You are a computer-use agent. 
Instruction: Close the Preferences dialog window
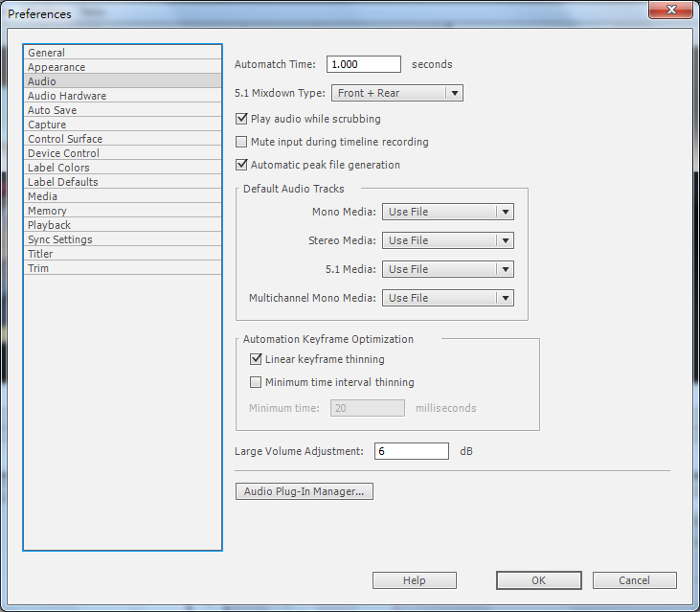[671, 10]
